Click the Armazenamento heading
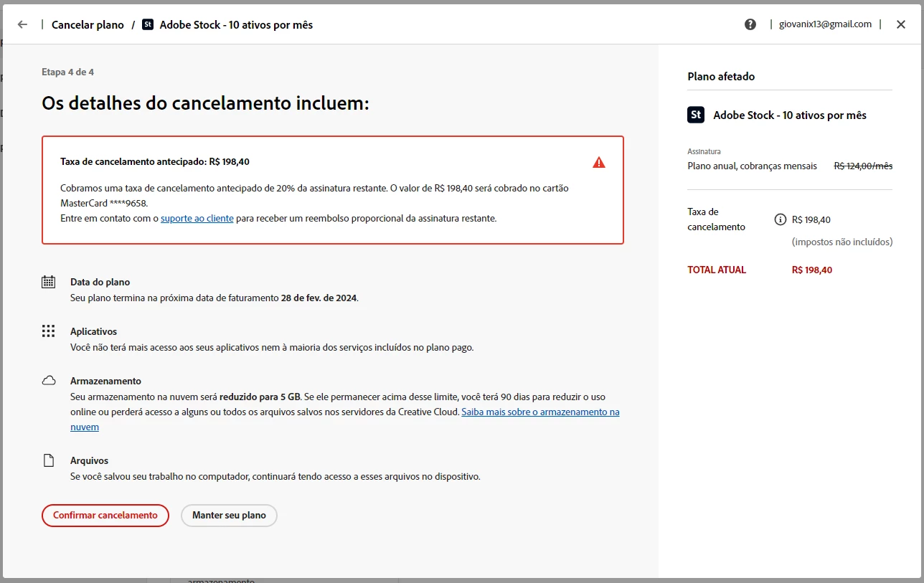 [105, 381]
